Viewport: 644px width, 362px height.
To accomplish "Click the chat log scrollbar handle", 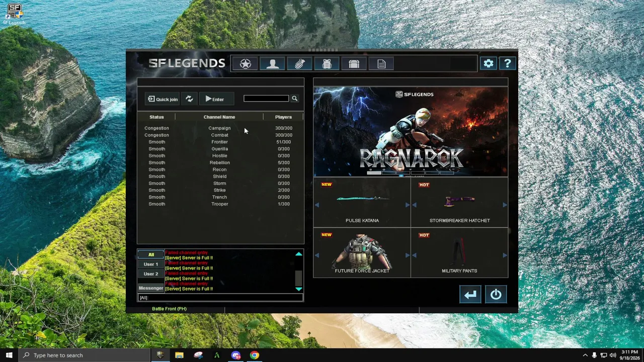I will (x=298, y=278).
